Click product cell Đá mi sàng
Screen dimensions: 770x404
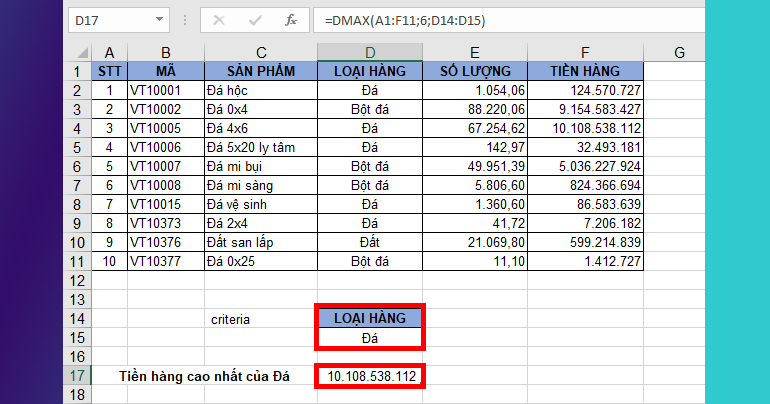pos(261,185)
